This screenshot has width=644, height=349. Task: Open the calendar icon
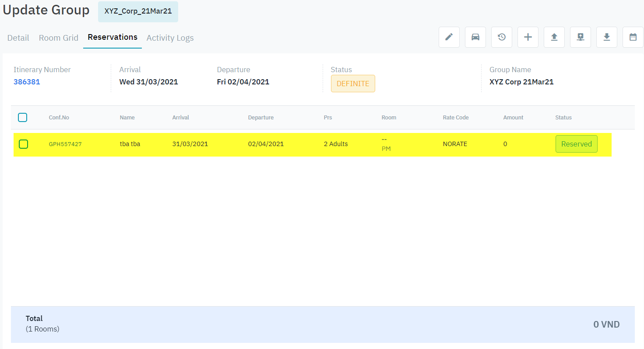click(x=633, y=37)
